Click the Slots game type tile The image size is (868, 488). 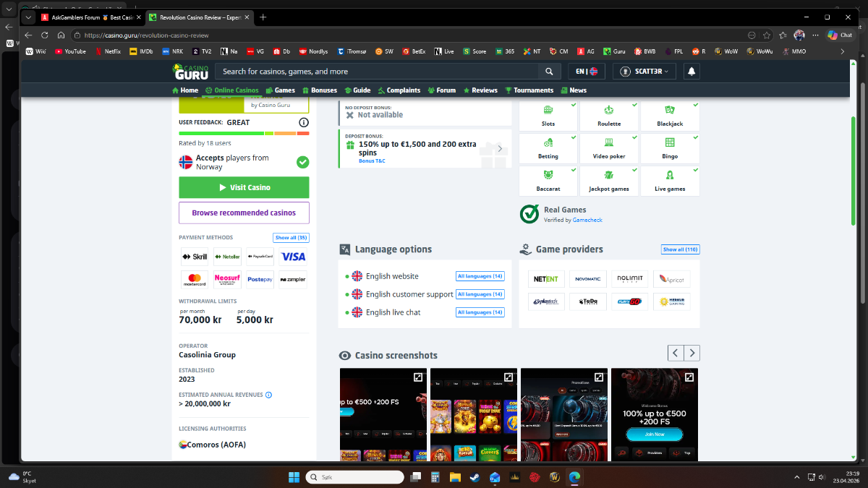[x=548, y=116]
